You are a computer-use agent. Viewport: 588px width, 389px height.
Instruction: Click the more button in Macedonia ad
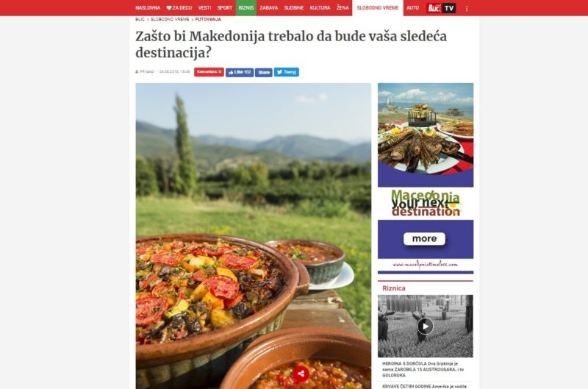pyautogui.click(x=425, y=238)
